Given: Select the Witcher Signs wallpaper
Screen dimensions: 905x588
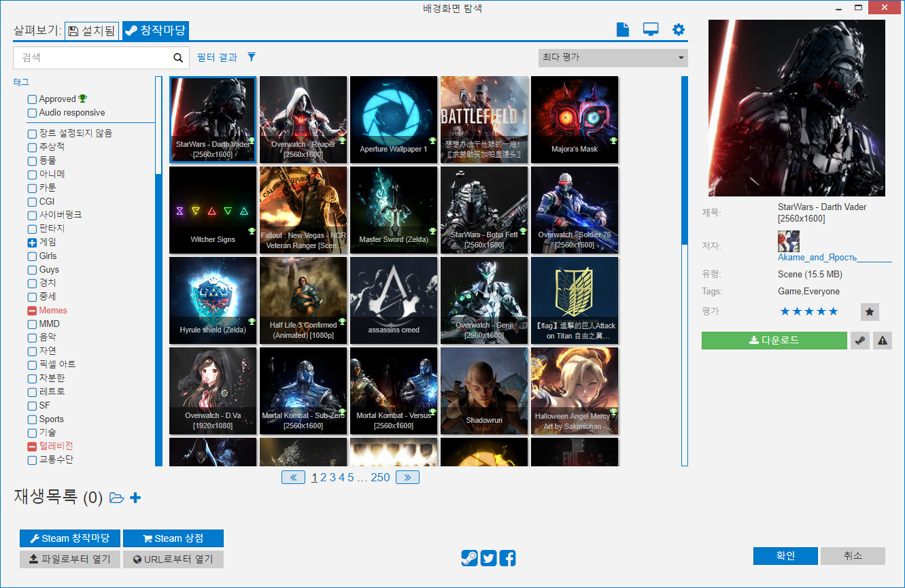Looking at the screenshot, I should click(213, 210).
